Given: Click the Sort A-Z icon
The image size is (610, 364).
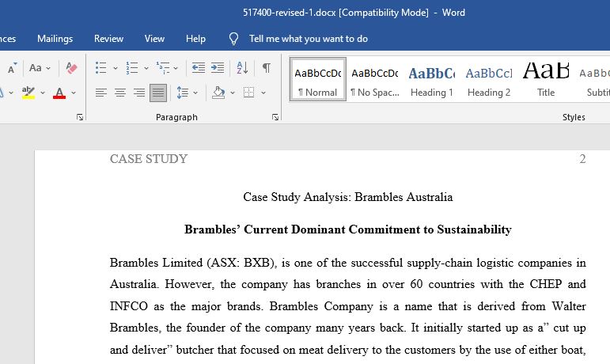Looking at the screenshot, I should [242, 68].
